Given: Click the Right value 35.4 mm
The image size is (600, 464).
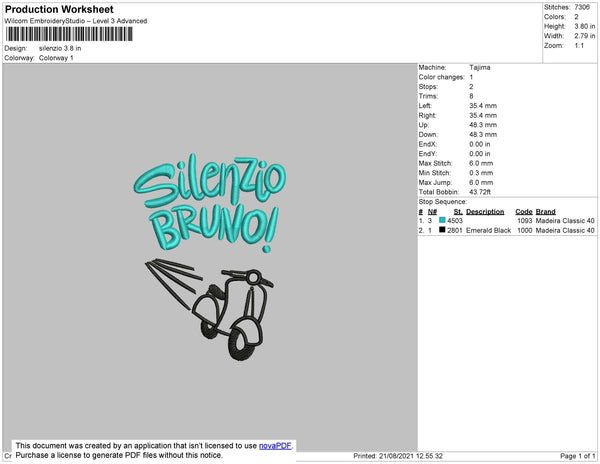Looking at the screenshot, I should click(x=483, y=116).
